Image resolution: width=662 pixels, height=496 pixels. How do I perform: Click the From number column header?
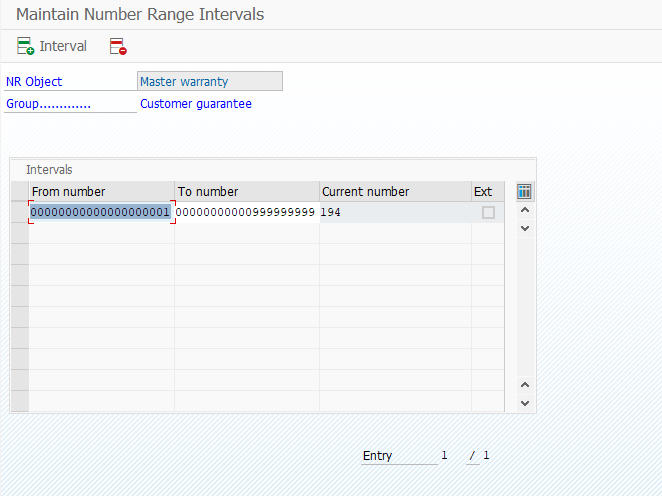click(101, 192)
